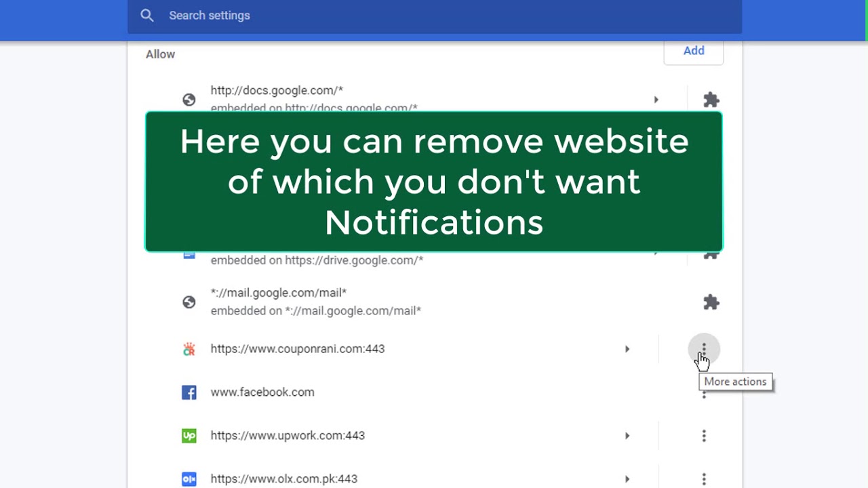Click extension puzzle icon for mail.google.com row
The width and height of the screenshot is (868, 488).
point(711,302)
